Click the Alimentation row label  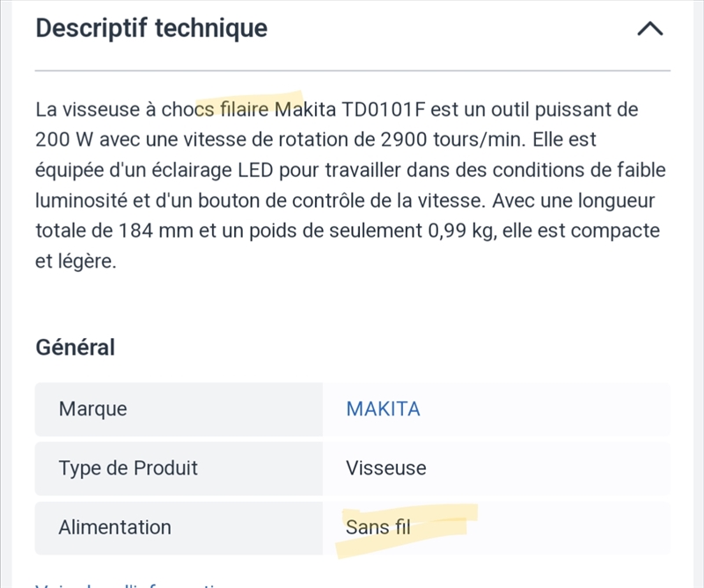pos(114,527)
